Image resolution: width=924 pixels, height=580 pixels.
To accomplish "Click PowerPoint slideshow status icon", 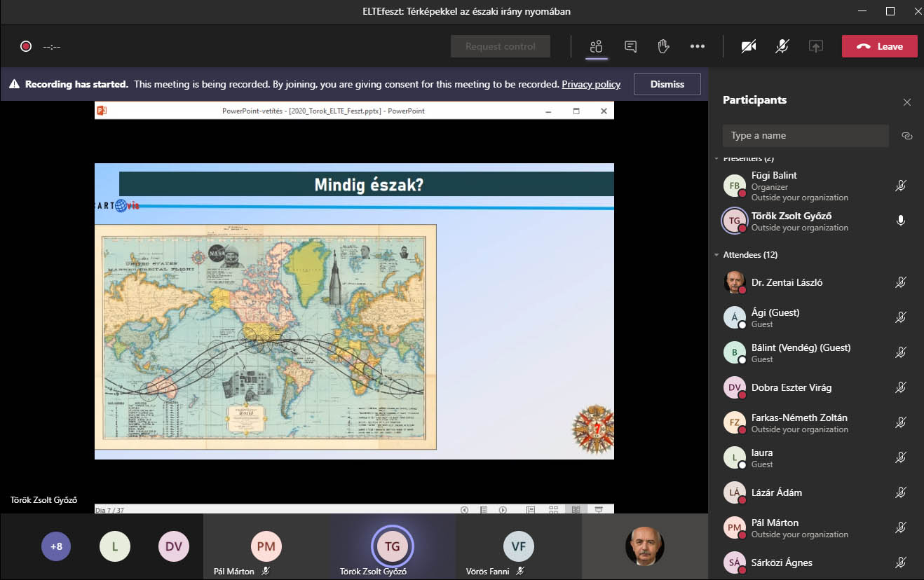I will 599,510.
